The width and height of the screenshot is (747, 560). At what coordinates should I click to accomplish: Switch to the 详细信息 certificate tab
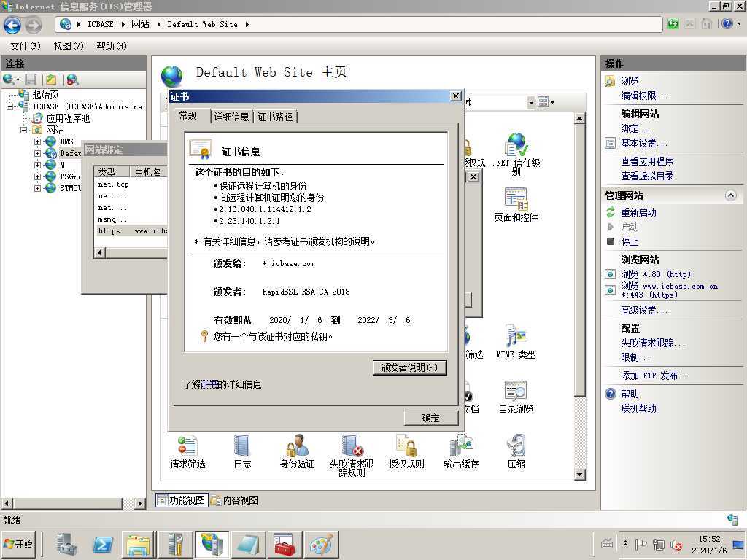coord(231,117)
